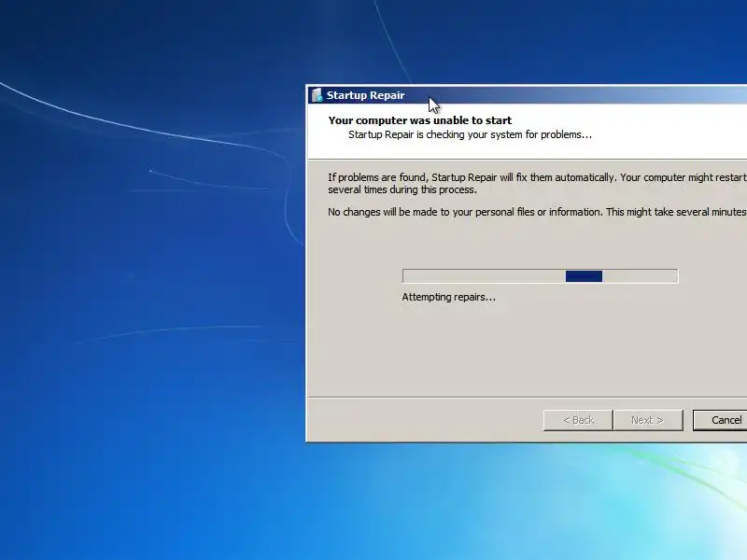Select the 'Attempting repairs...' status text

click(x=449, y=297)
